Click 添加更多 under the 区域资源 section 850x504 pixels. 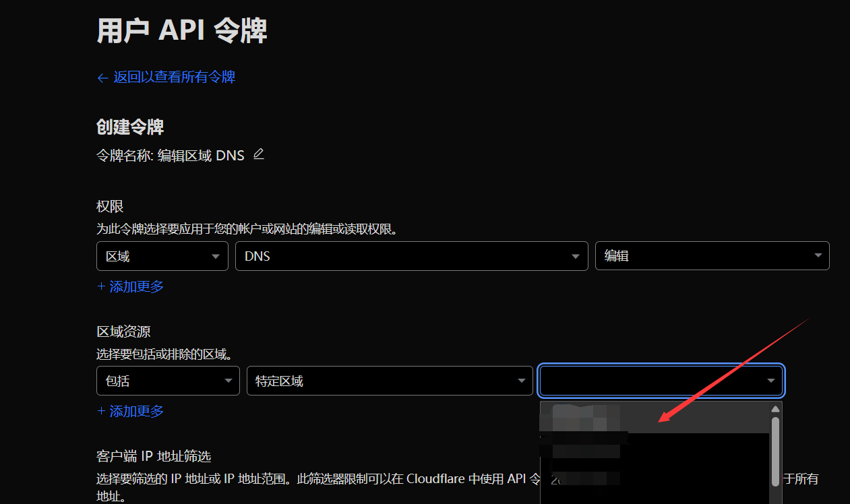[131, 411]
